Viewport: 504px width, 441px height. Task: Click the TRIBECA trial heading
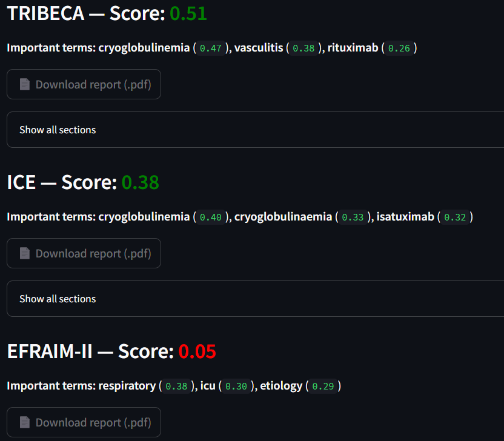(x=45, y=13)
